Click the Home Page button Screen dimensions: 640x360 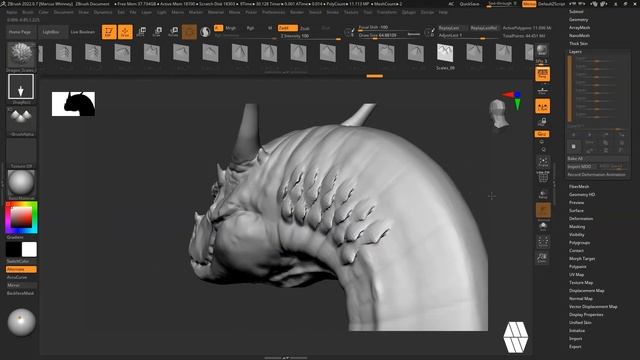point(20,32)
